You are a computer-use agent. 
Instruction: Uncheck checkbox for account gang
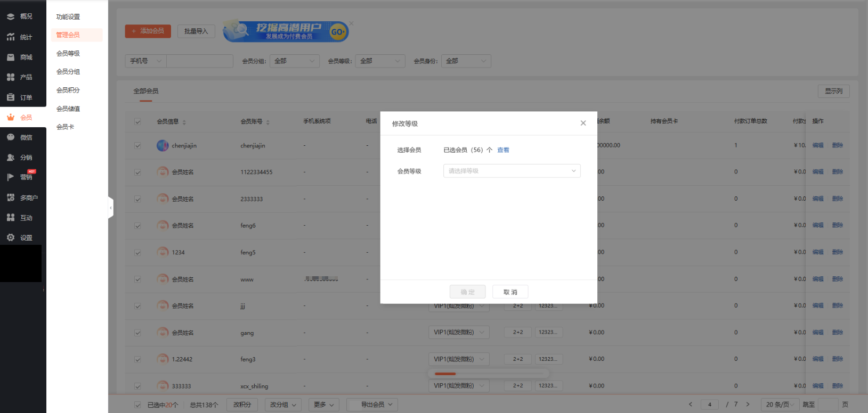tap(137, 333)
